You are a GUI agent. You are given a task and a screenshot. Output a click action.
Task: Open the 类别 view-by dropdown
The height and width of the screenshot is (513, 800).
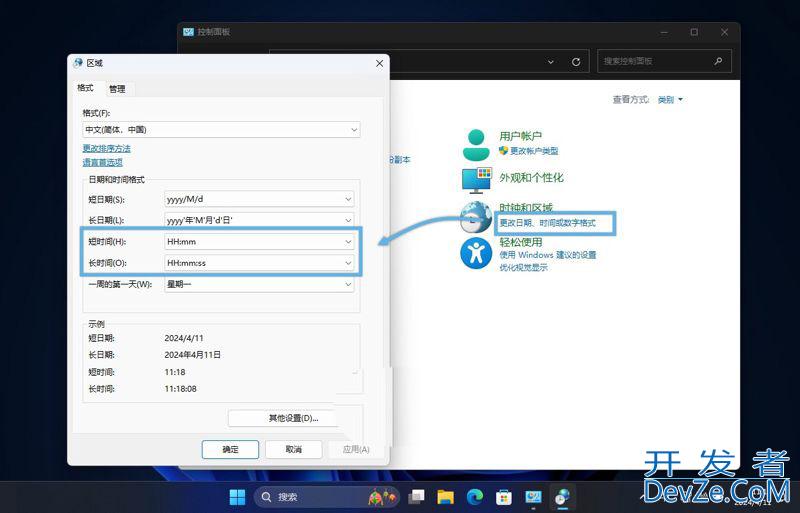670,100
